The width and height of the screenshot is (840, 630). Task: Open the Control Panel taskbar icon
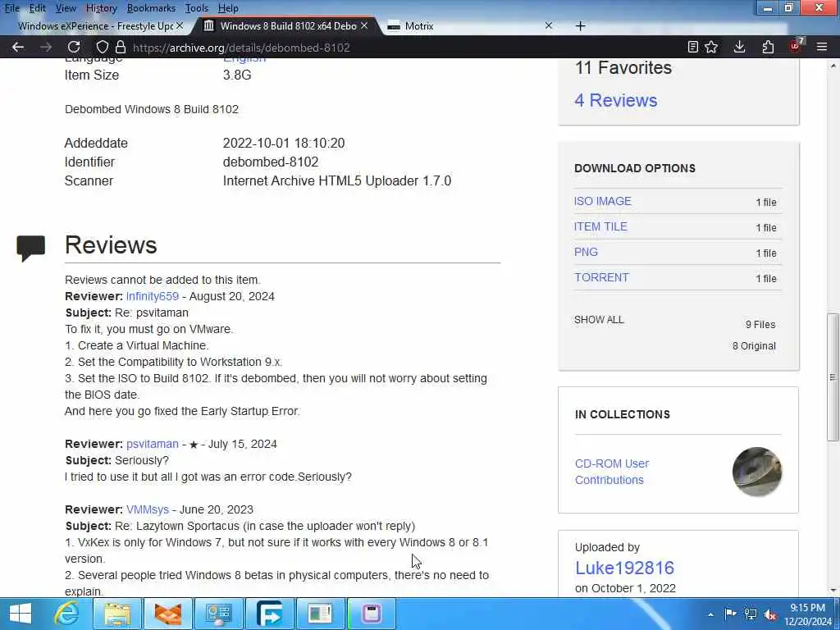tap(218, 614)
